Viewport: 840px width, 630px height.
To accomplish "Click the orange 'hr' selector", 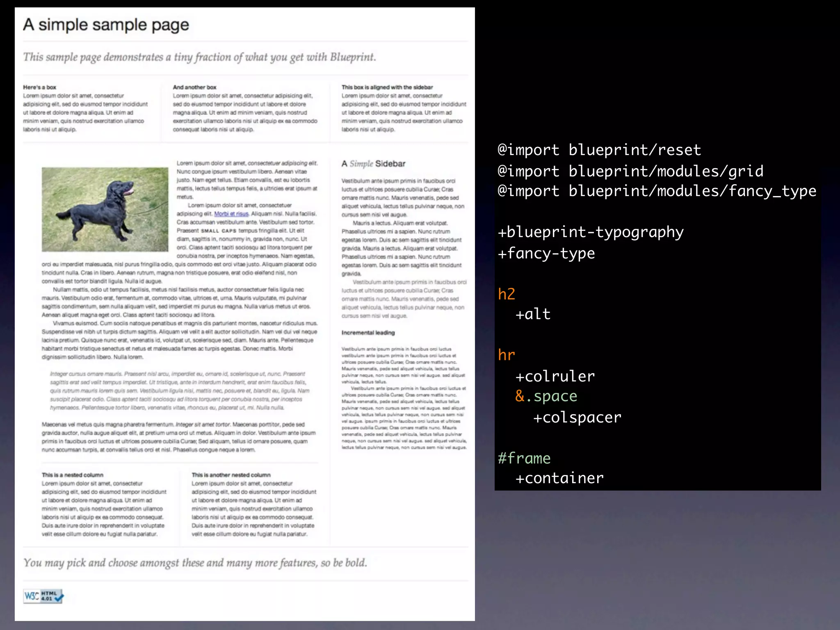I will pyautogui.click(x=506, y=355).
